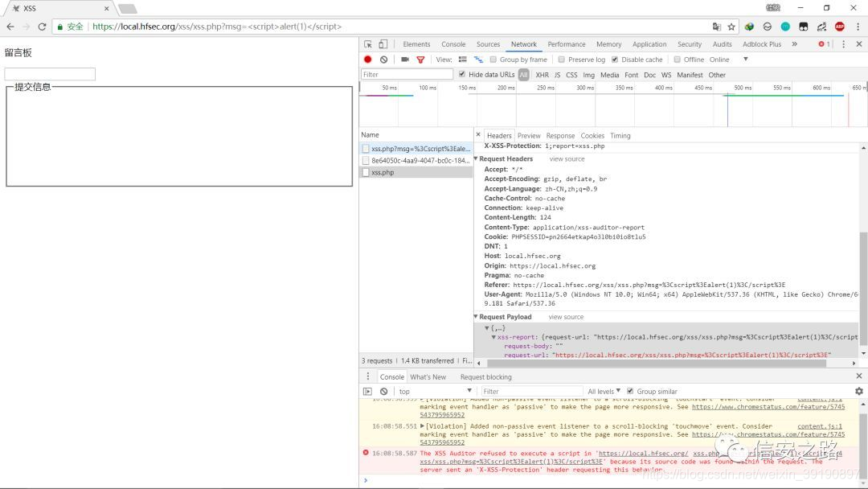Open console settings gear
This screenshot has width=868, height=489.
859,391
